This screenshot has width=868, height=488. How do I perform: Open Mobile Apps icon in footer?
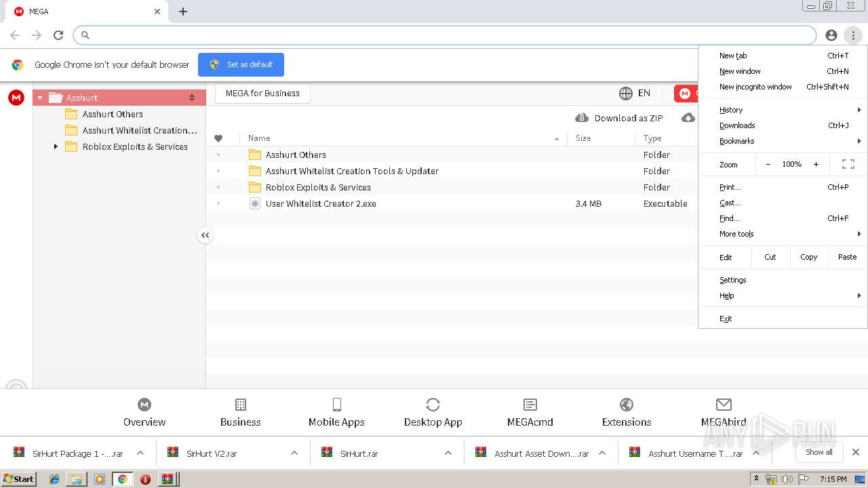tap(337, 405)
